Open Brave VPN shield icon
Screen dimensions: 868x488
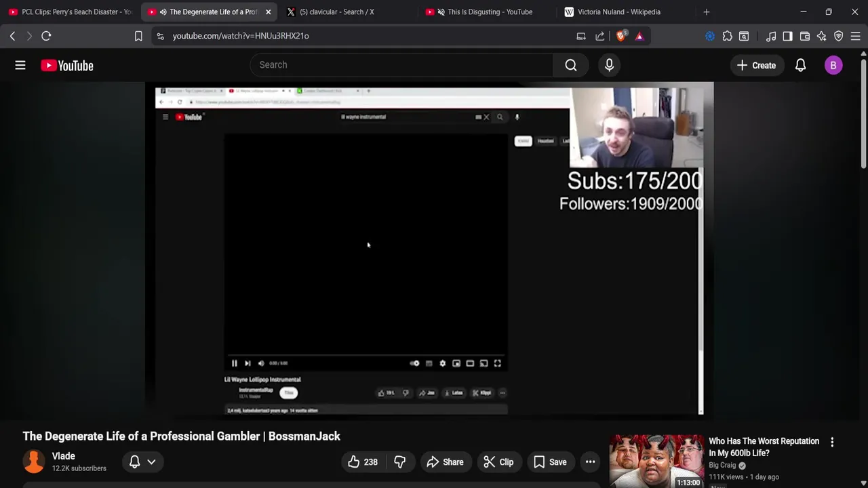[x=839, y=36]
